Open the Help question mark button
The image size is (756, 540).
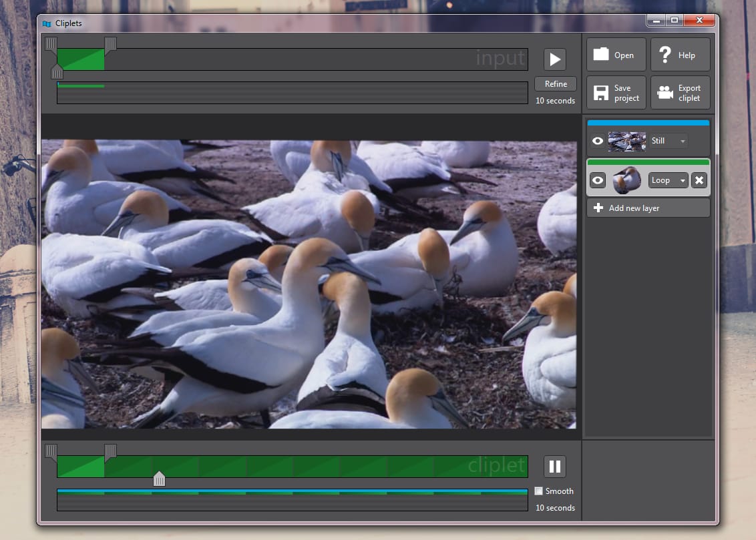click(681, 55)
